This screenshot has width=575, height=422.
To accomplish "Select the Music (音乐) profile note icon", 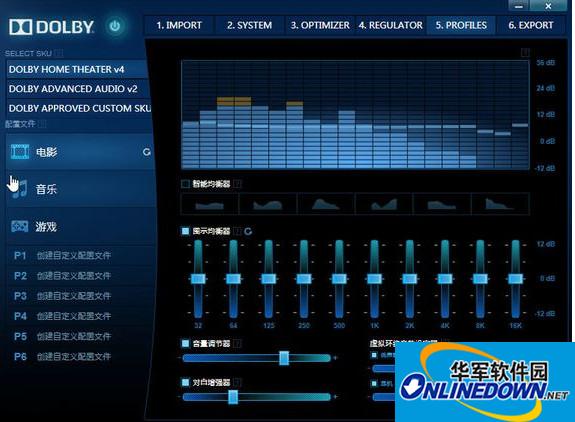I will (x=19, y=189).
